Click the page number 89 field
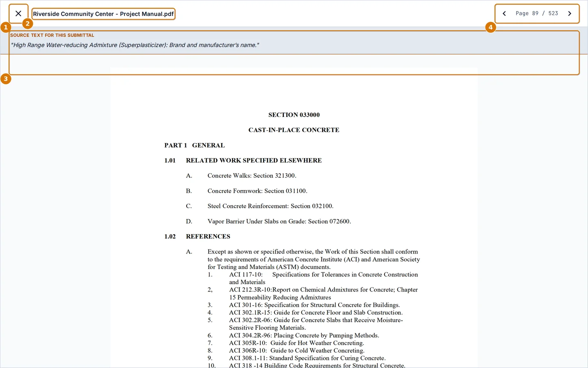Viewport: 588px width, 368px height. point(535,13)
